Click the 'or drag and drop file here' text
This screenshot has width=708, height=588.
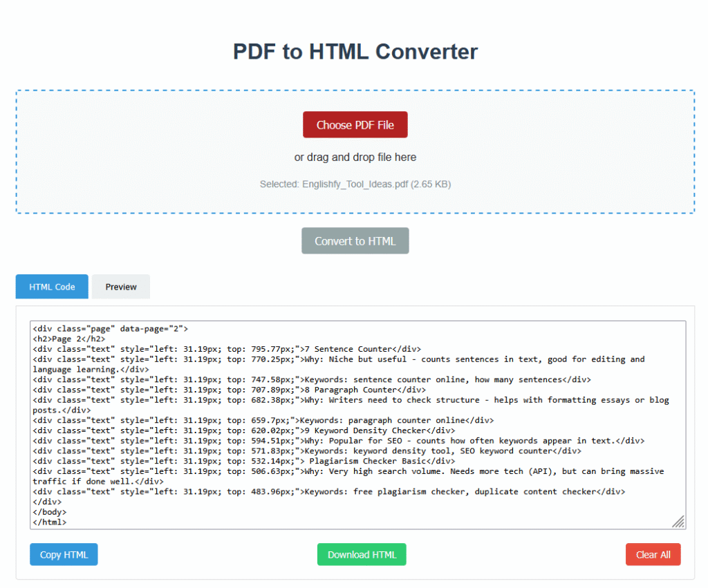click(355, 158)
